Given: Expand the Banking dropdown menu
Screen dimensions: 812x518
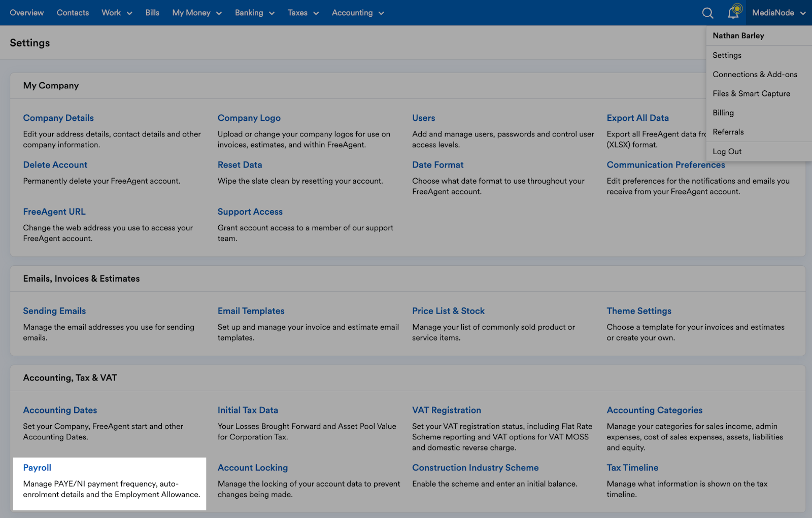Looking at the screenshot, I should tap(255, 13).
